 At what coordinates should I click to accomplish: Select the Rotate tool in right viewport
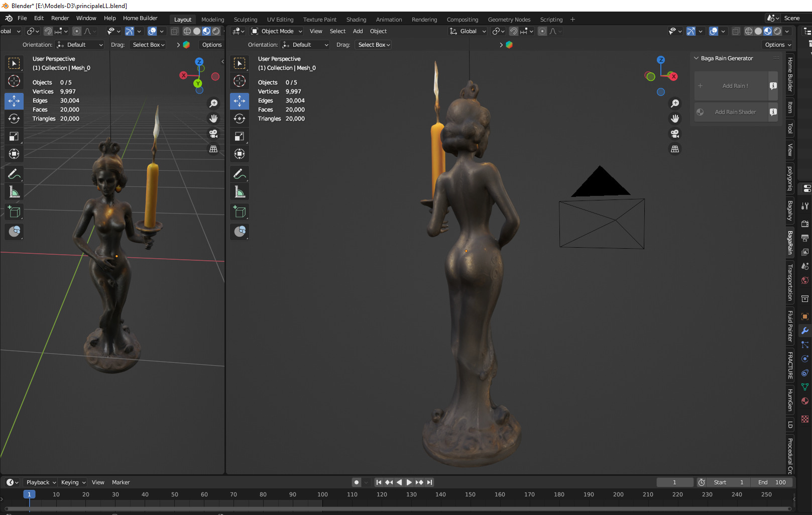[x=240, y=119]
